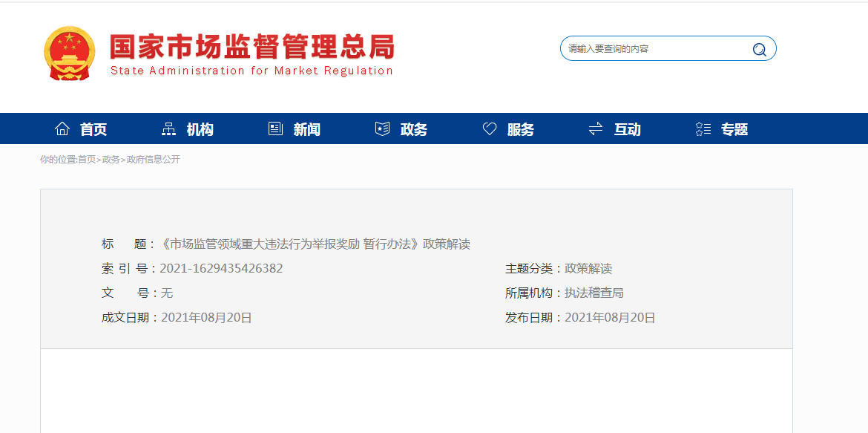Screen dimensions: 868x433
Task: Open the 互动 navigation menu item
Action: [x=627, y=130]
